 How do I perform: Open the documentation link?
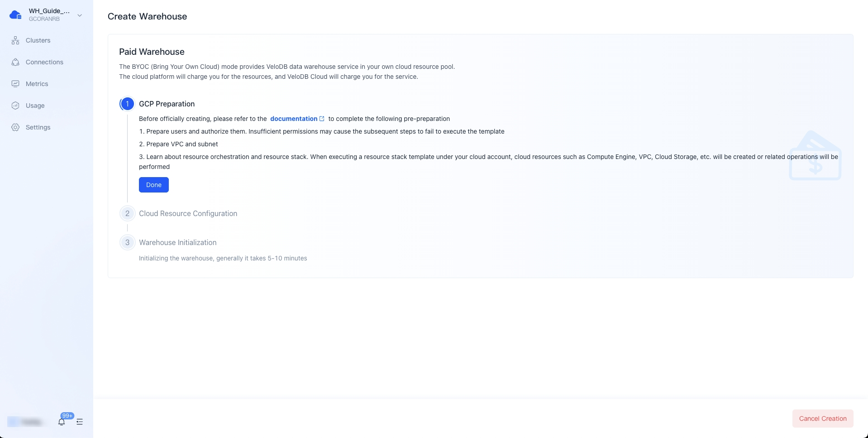[x=293, y=119]
